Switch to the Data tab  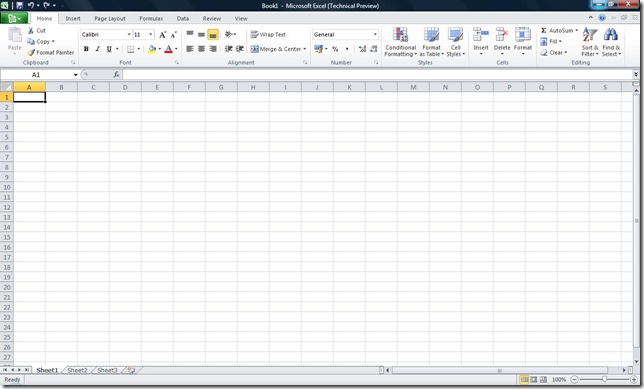click(x=183, y=18)
